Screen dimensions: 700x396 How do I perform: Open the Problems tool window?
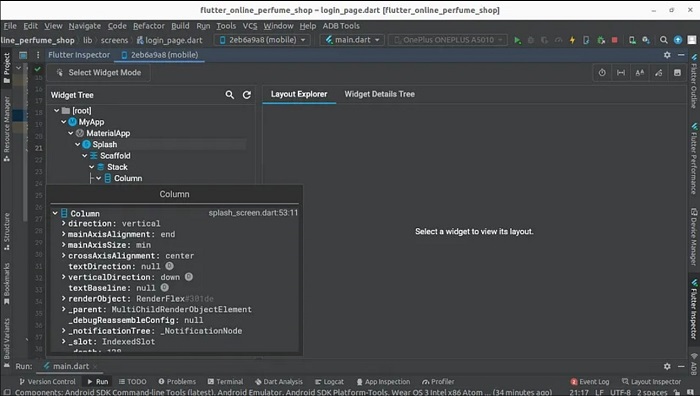pos(177,382)
